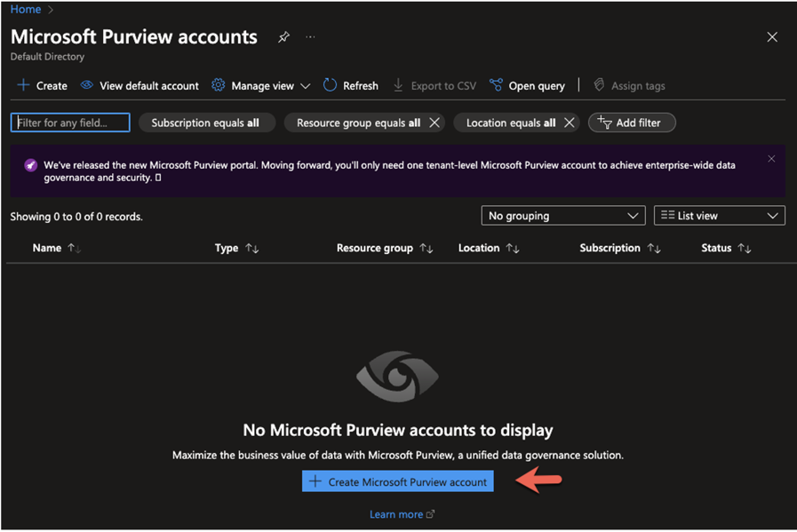Open the more options ellipsis menu
797x532 pixels.
tap(310, 37)
